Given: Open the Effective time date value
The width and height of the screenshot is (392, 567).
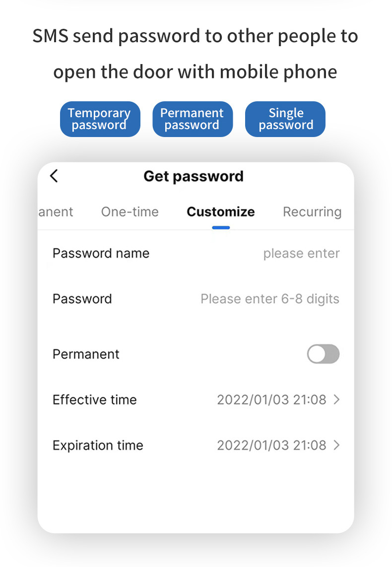Looking at the screenshot, I should [271, 400].
